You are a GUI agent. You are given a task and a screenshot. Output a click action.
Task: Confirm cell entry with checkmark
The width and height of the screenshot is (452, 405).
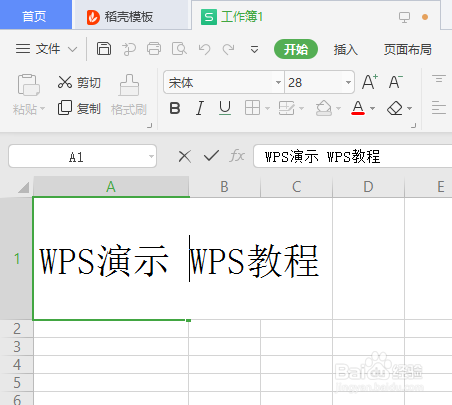coord(211,156)
